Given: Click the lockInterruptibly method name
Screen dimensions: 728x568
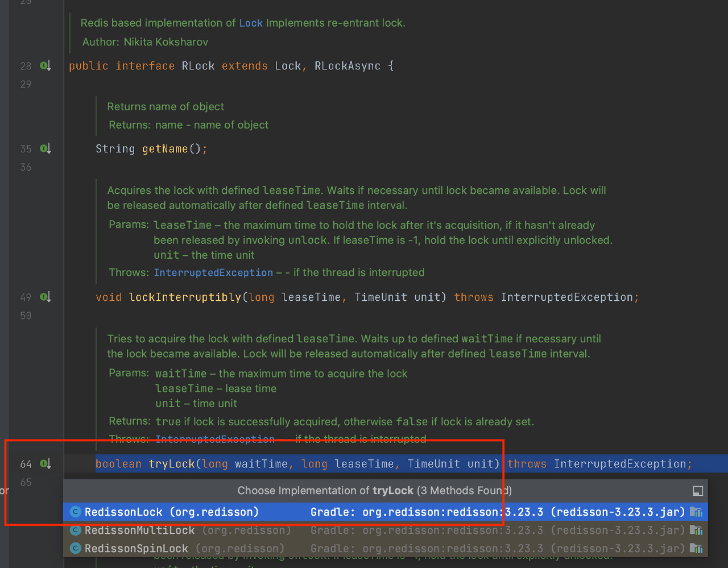Looking at the screenshot, I should pos(185,297).
